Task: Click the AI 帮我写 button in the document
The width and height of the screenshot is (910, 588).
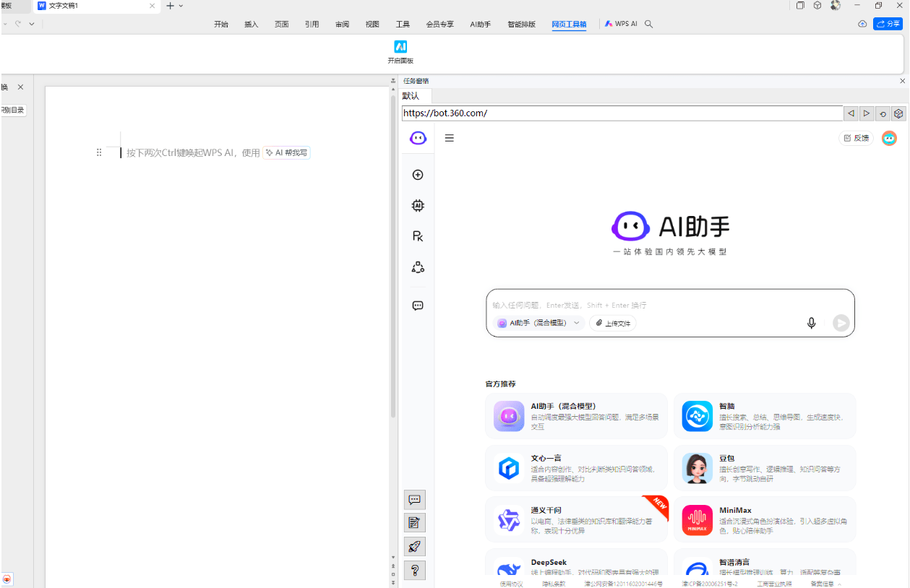Action: pos(286,152)
